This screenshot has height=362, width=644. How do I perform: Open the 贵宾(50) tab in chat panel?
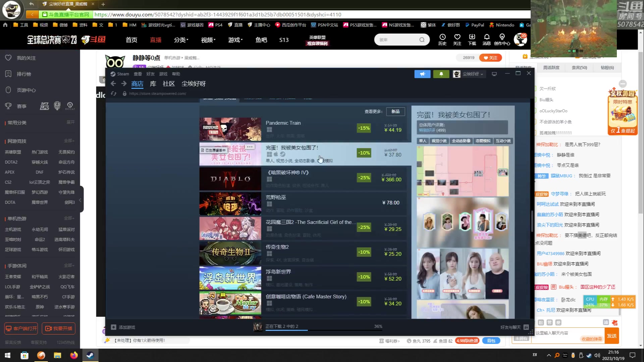[x=579, y=68]
